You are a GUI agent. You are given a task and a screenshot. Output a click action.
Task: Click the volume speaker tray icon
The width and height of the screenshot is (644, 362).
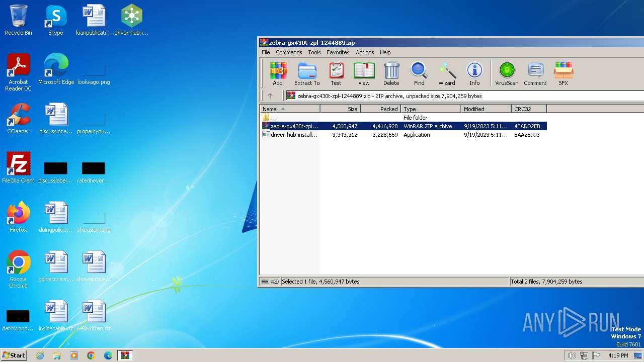572,355
